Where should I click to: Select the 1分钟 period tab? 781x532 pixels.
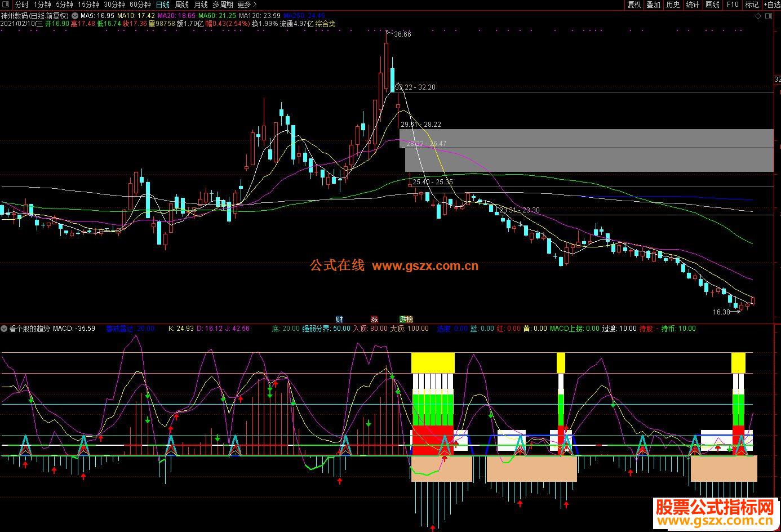click(x=42, y=5)
